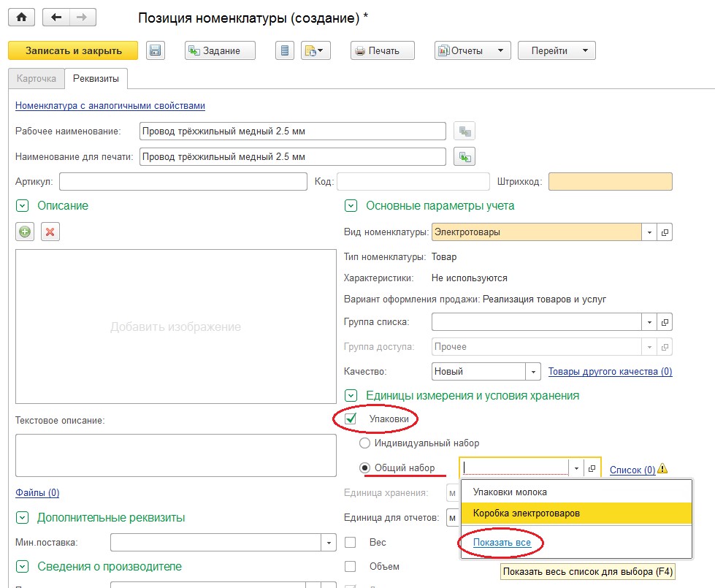Viewport: 715px width, 588px height.
Task: Click the floppy disk save icon
Action: pos(156,50)
